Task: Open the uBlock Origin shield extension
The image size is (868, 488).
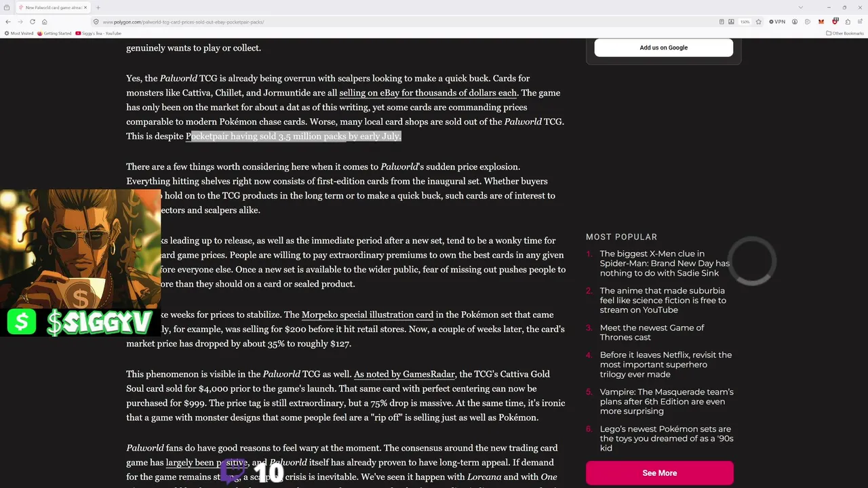Action: pos(835,22)
